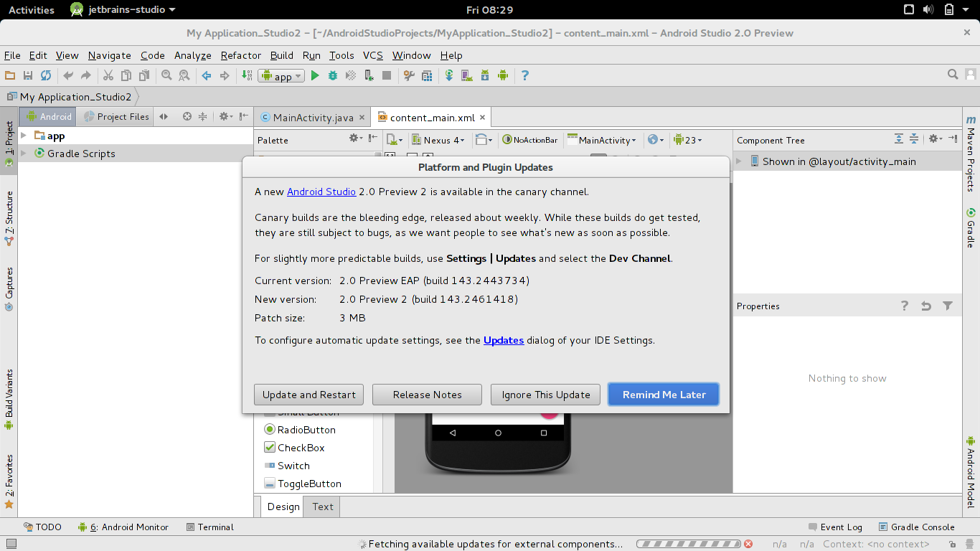Click Attach debugger to Android process icon

tap(369, 75)
